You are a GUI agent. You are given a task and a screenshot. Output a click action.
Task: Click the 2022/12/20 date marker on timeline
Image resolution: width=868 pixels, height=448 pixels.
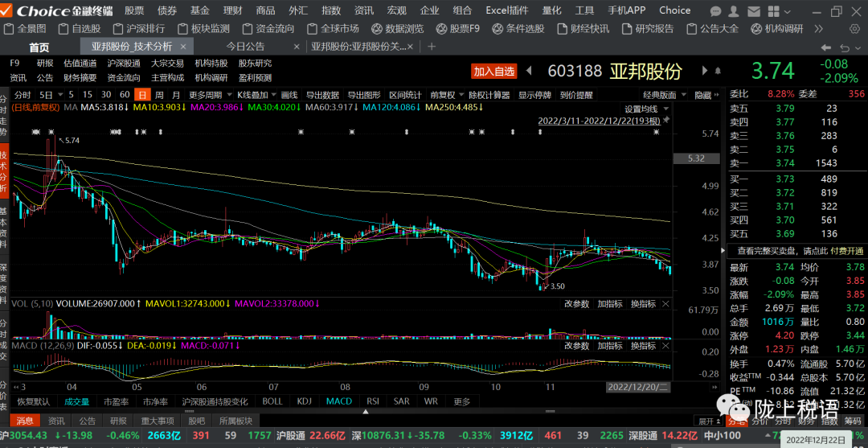point(639,386)
